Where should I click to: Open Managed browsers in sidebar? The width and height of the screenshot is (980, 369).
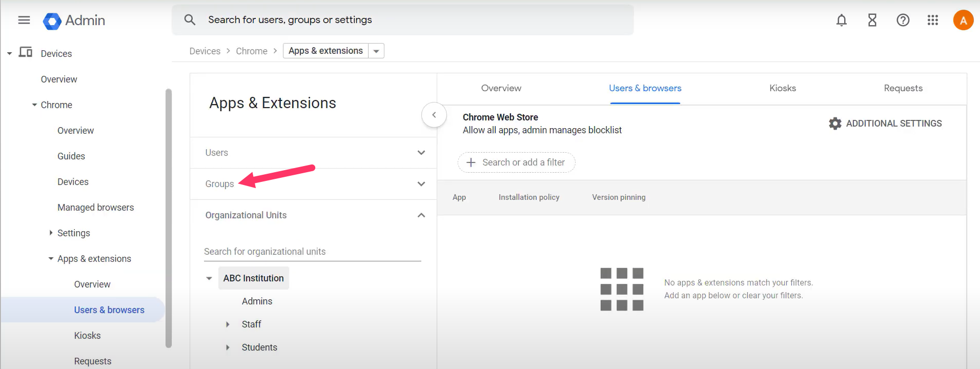(x=95, y=208)
